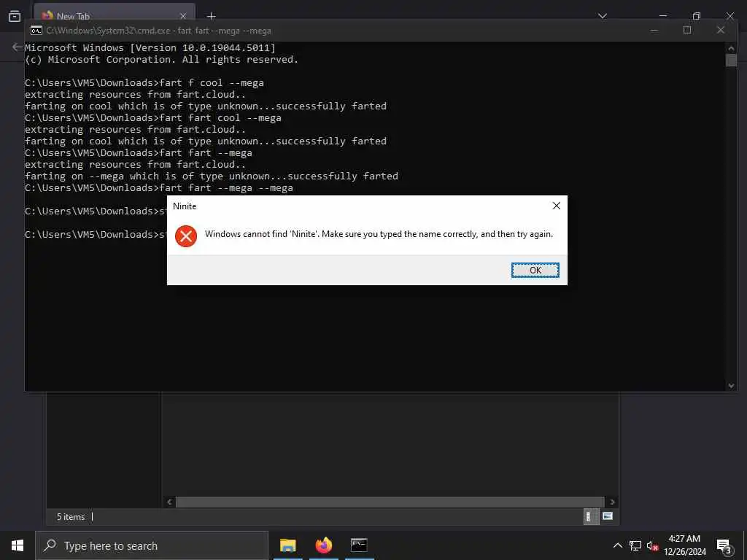Click the muted volume tray icon
This screenshot has height=560, width=747.
652,545
